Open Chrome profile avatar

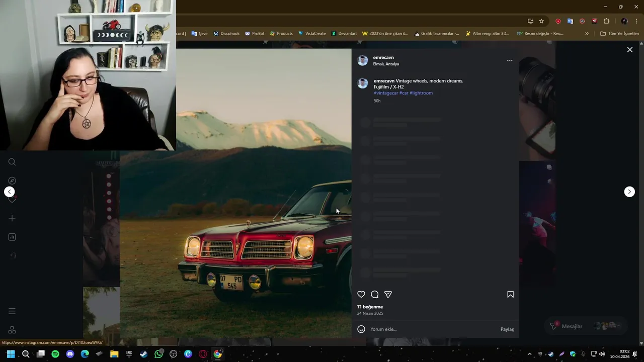[624, 21]
